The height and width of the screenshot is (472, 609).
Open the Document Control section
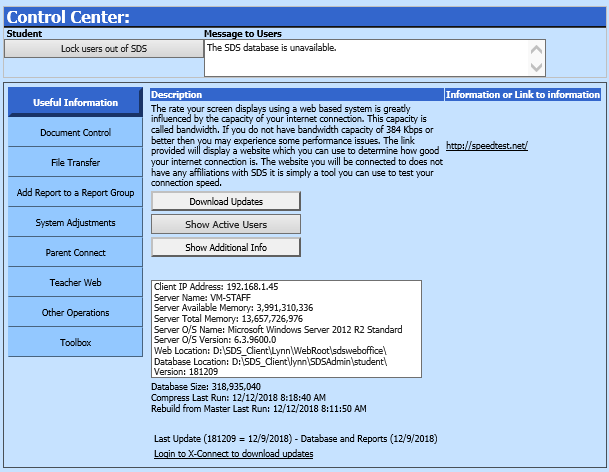coord(75,132)
